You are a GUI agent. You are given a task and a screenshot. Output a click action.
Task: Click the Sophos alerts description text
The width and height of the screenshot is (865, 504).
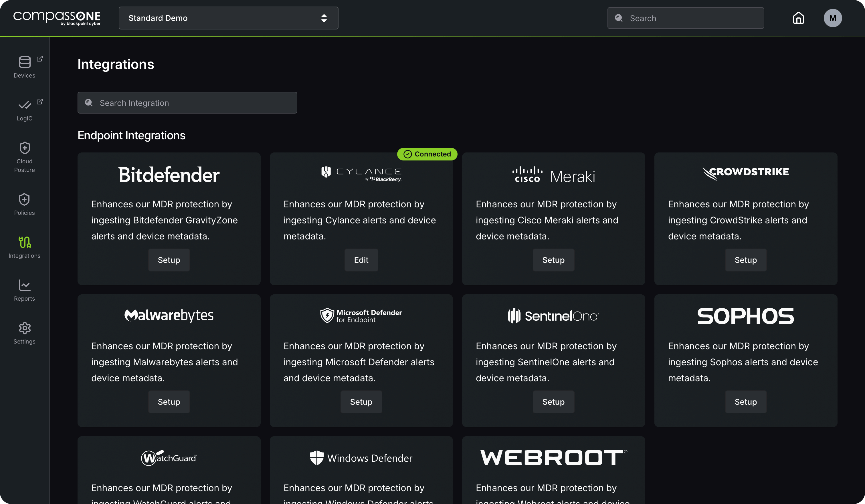click(x=743, y=362)
